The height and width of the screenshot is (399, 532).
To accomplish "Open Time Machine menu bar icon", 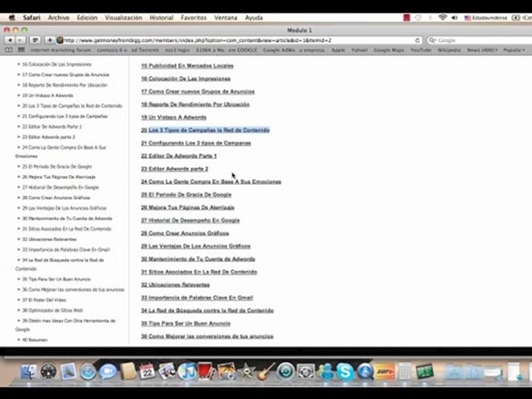I will click(418, 18).
